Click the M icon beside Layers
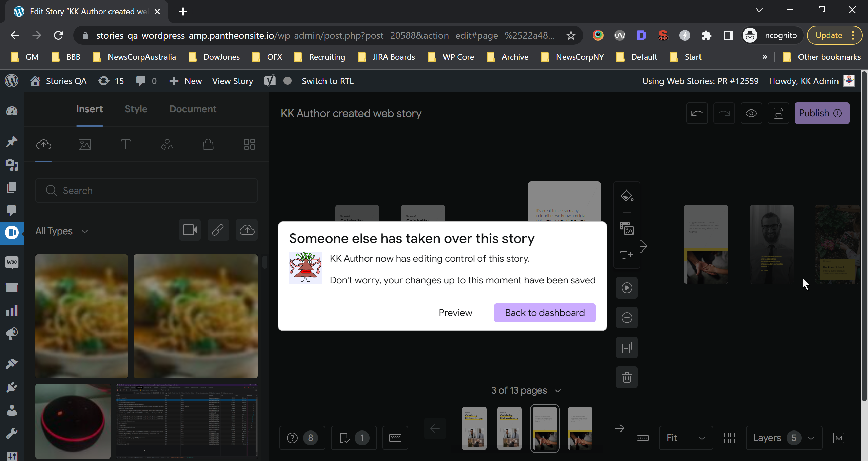868x461 pixels. pyautogui.click(x=839, y=438)
